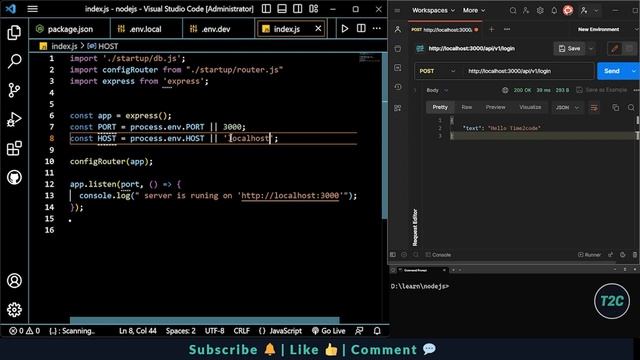Open VS Code notifications bell
640x360 pixels.
tap(377, 331)
